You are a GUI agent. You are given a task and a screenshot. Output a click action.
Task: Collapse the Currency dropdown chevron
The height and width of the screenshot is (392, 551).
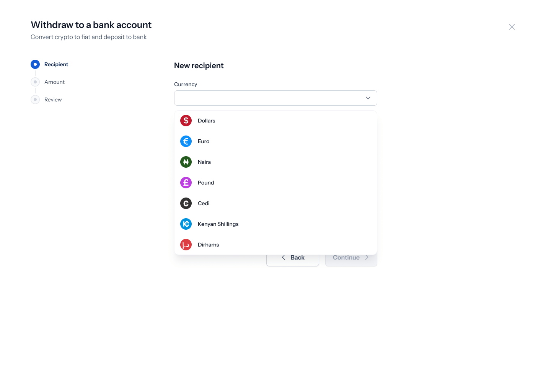click(x=368, y=98)
